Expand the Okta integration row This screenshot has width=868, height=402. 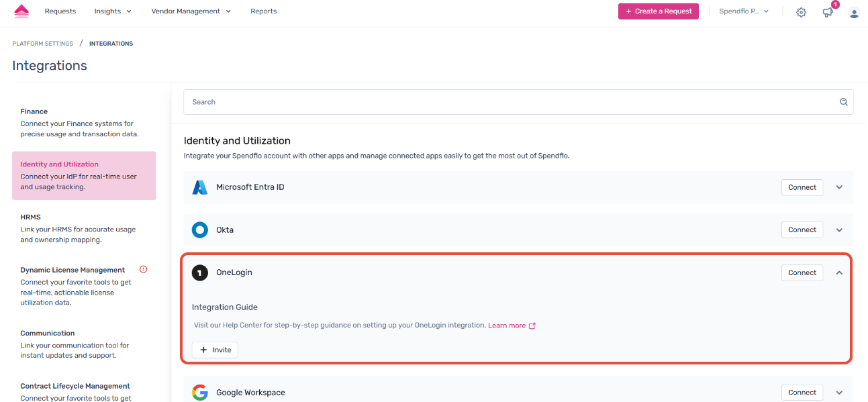tap(839, 230)
